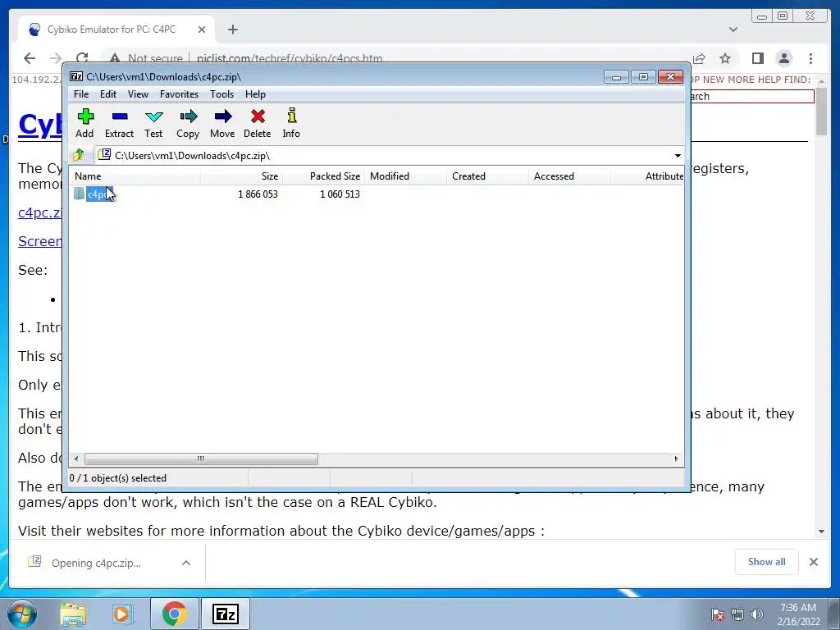Click the webpage vertical scrollbar thumb
This screenshot has width=840, height=630.
[821, 112]
